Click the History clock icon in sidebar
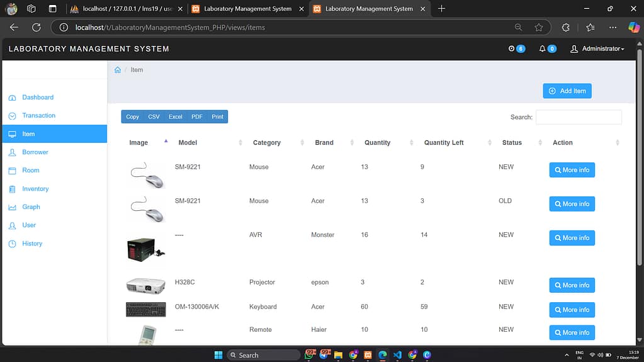 click(12, 244)
